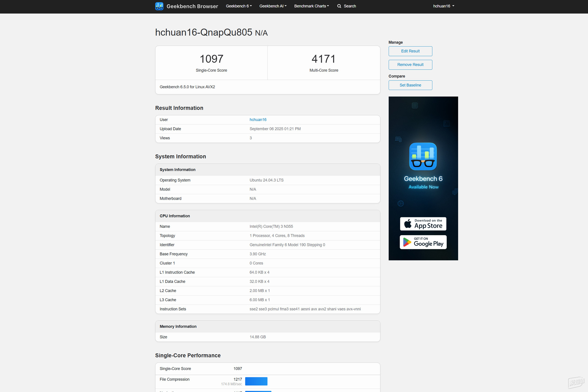Click the Geekbench 6 app icon in ad
This screenshot has height=392, width=588.
click(423, 156)
